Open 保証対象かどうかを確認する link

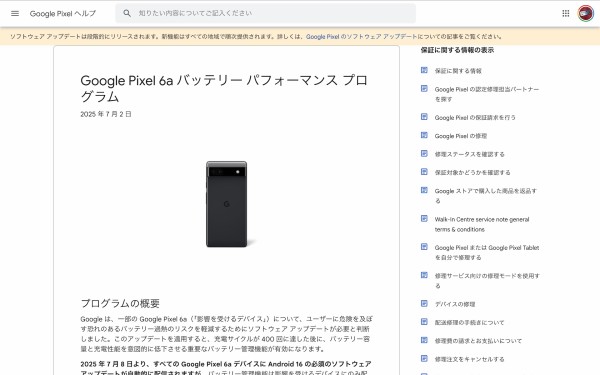point(473,173)
